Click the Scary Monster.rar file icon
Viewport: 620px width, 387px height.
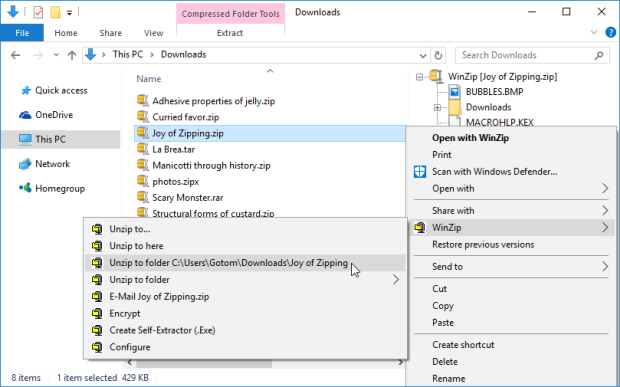pyautogui.click(x=142, y=196)
